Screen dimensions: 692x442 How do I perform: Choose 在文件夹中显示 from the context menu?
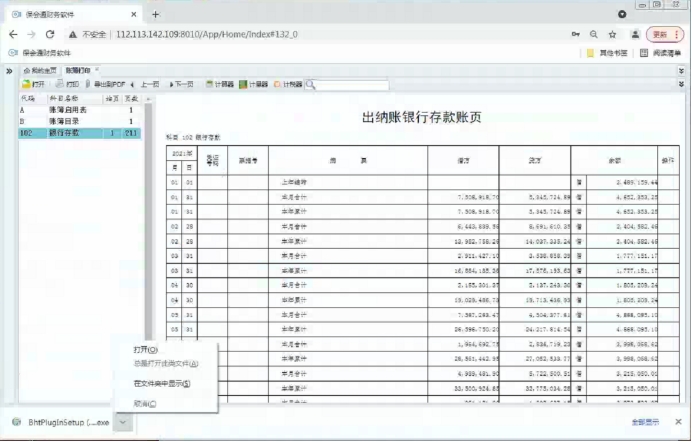pos(161,383)
